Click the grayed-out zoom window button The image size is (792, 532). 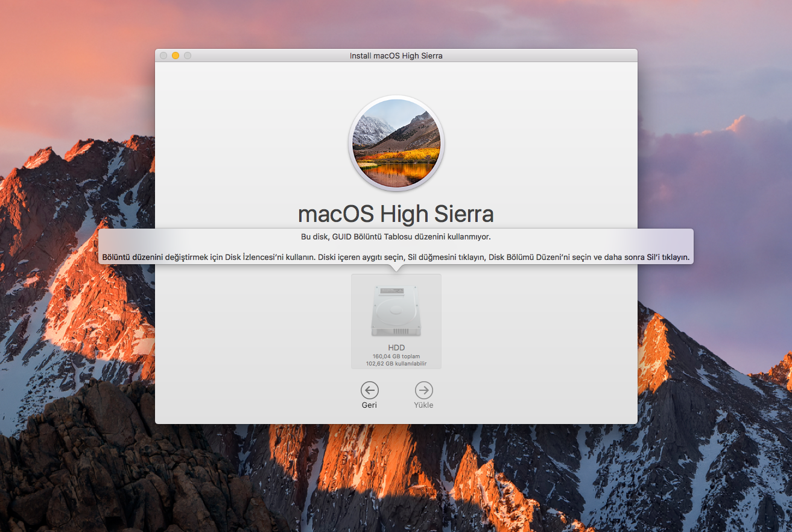[188, 55]
